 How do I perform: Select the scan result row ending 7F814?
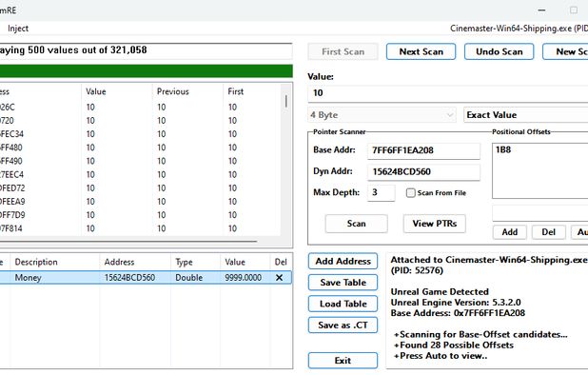pyautogui.click(x=140, y=228)
